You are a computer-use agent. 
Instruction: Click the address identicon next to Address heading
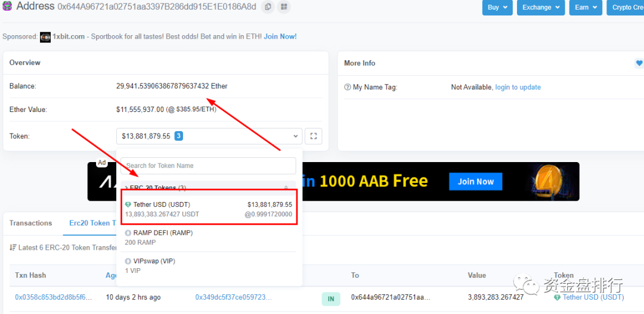7,6
